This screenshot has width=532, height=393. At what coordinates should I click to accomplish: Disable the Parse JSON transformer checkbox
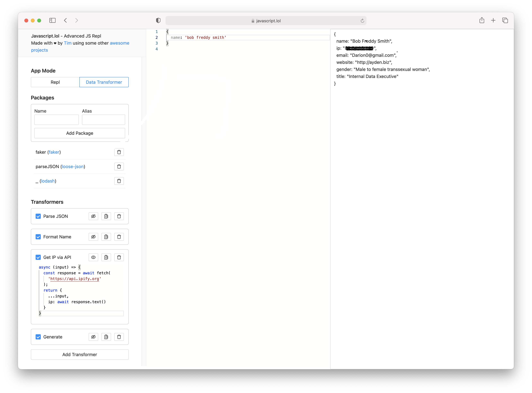38,216
